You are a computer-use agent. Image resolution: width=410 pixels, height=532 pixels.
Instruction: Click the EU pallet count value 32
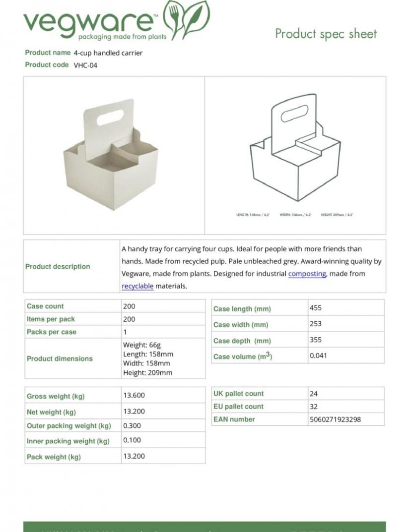coord(314,407)
